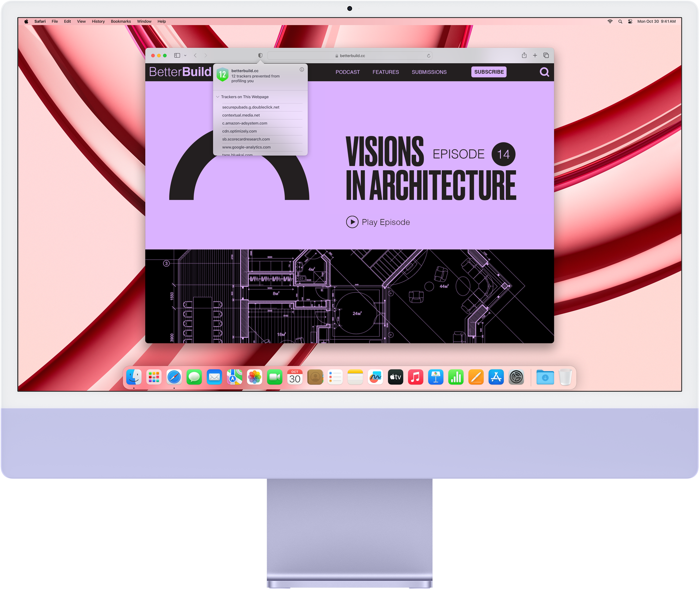Select c.amazon-adsystem.com tracker row
Image resolution: width=700 pixels, height=589 pixels.
click(262, 123)
